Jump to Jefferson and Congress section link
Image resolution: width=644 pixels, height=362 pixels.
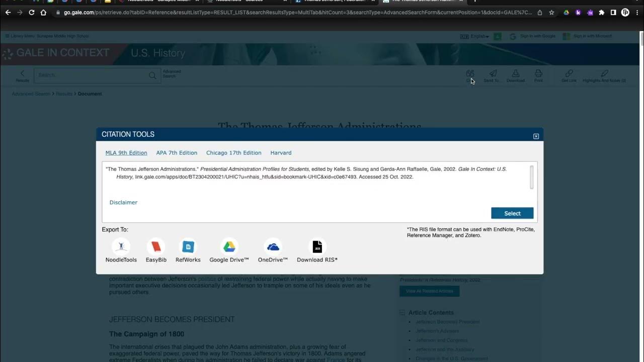441,340
